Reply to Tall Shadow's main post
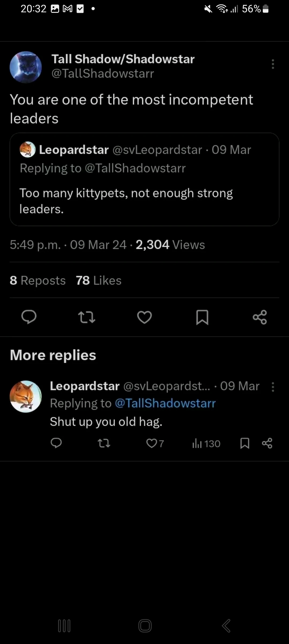The width and height of the screenshot is (289, 644). [x=29, y=317]
